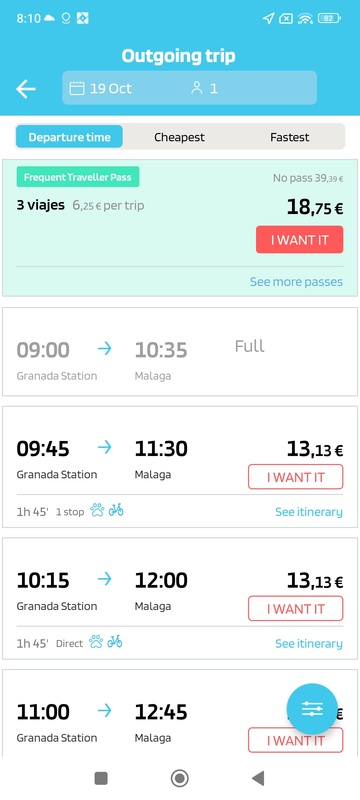Image resolution: width=360 pixels, height=800 pixels.
Task: Tap Android home navigation button
Action: tap(179, 778)
